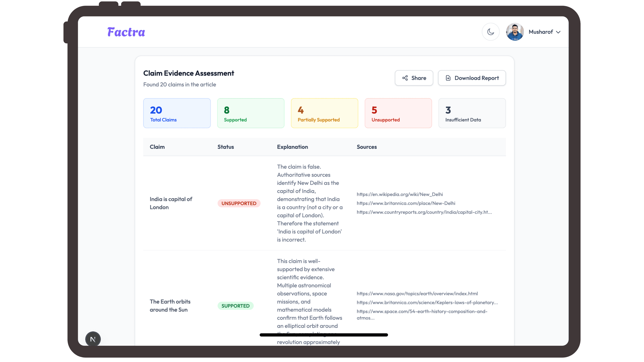Click the download icon on Download Report

point(448,78)
